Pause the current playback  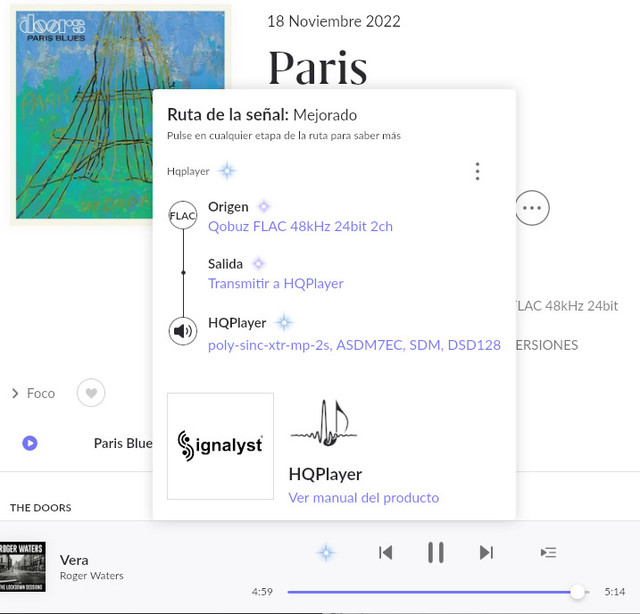[x=436, y=553]
